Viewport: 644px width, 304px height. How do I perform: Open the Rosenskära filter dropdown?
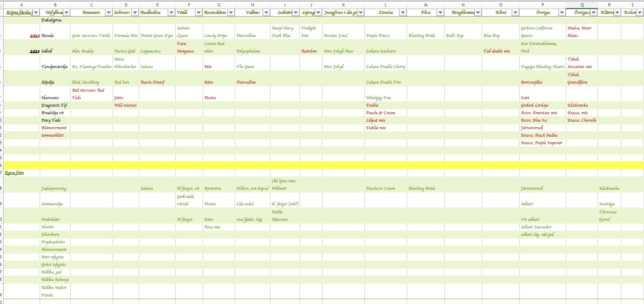point(231,12)
